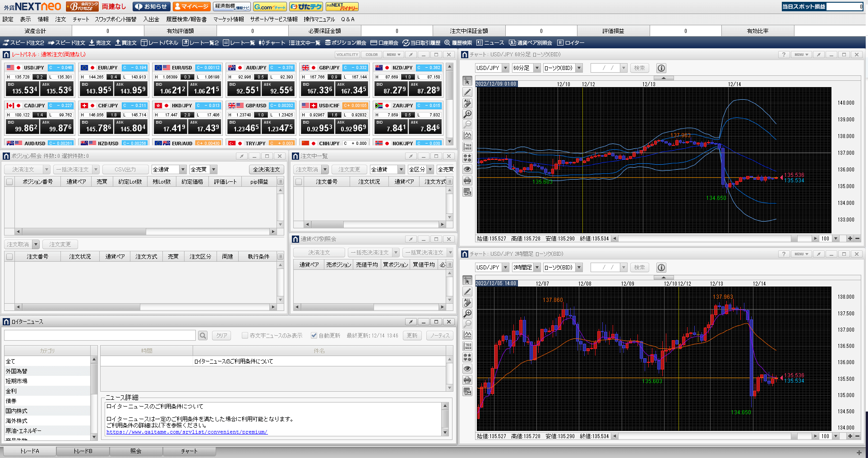Open the 設定 menu
Screen dimensions: 868x458
coord(8,19)
